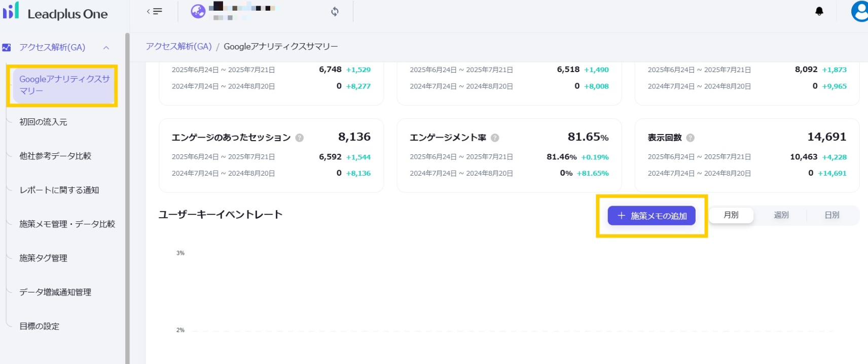Click help icon beside 表示回数
Screen dimensions: 868x364
690,138
